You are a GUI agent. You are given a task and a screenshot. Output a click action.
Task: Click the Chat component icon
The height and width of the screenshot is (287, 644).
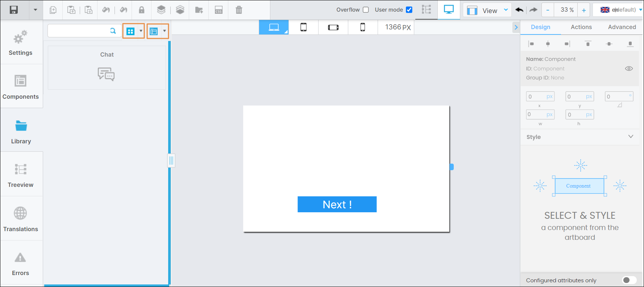(106, 74)
